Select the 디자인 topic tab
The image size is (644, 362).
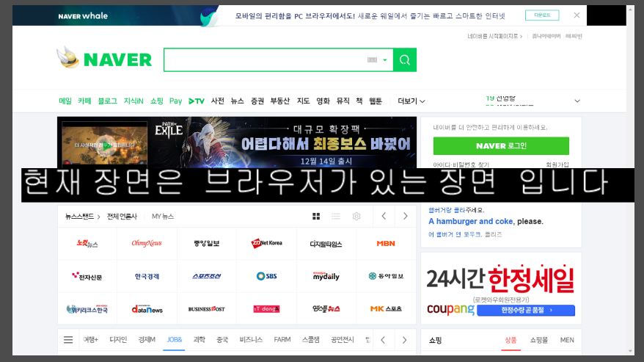(x=118, y=340)
